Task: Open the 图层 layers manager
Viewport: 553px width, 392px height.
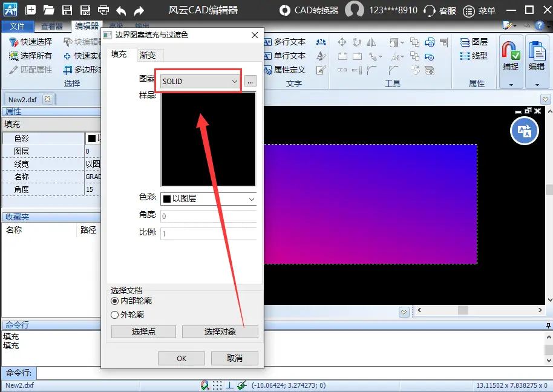Action: coord(474,42)
